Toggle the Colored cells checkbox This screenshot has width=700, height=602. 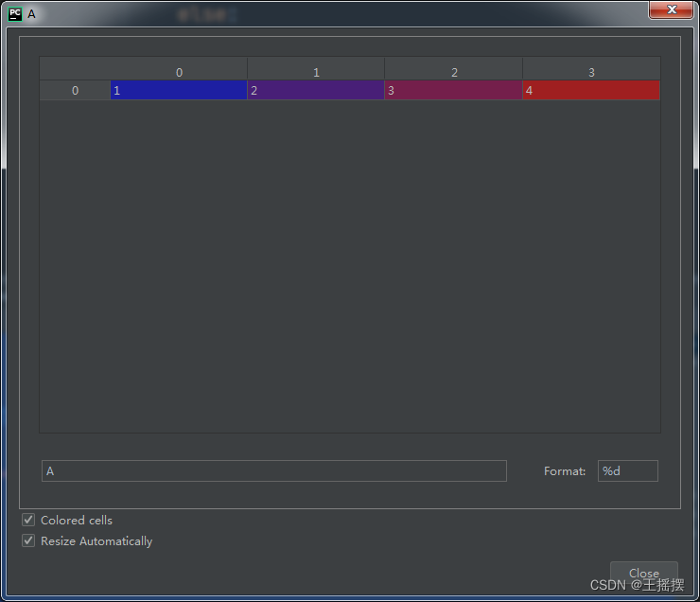28,520
